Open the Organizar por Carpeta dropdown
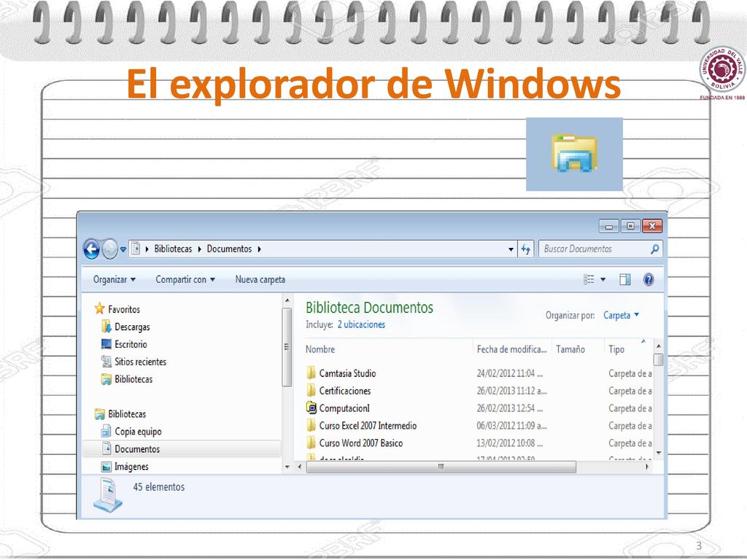747x560 pixels. click(x=622, y=315)
